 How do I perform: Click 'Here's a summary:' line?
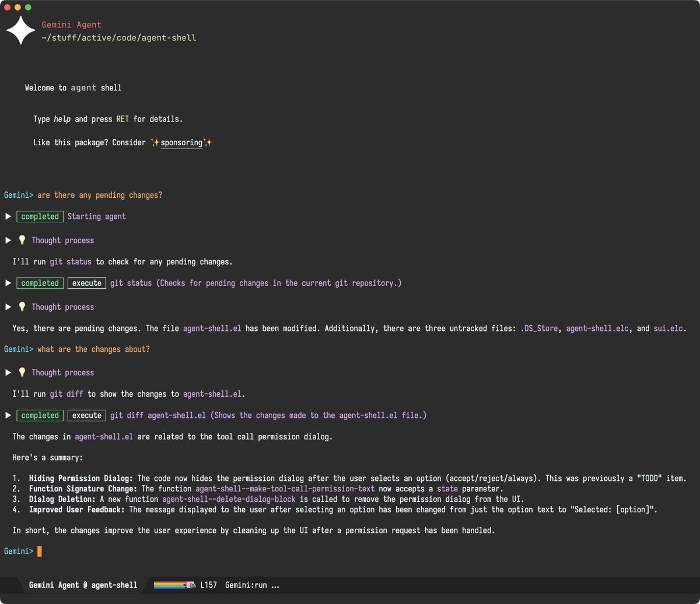point(48,458)
